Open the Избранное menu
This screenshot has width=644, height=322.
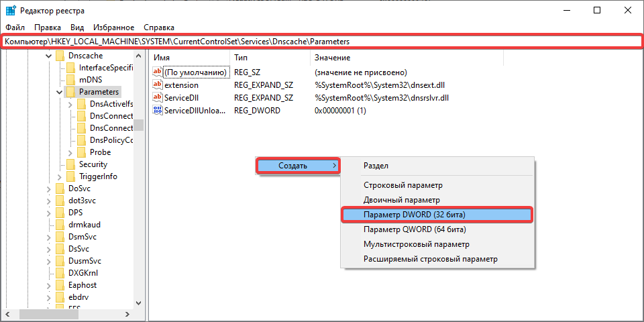114,28
